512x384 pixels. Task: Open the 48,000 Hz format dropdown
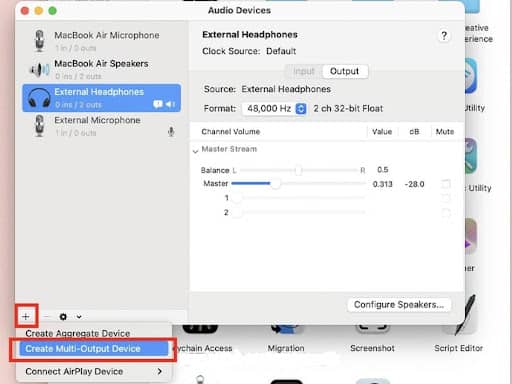[x=274, y=109]
